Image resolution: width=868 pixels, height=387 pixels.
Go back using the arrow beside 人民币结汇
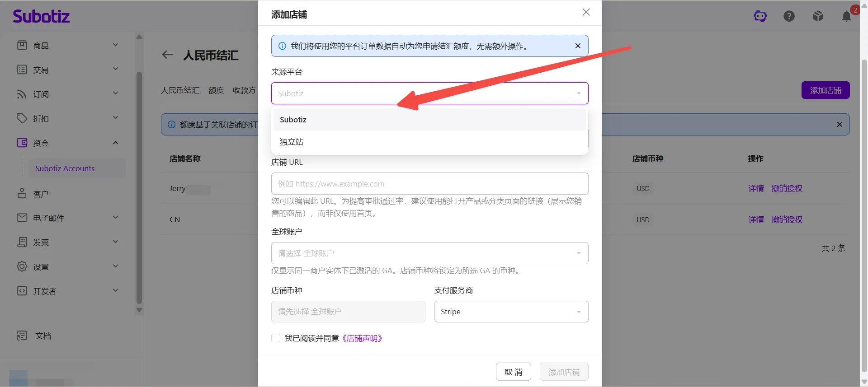[168, 55]
